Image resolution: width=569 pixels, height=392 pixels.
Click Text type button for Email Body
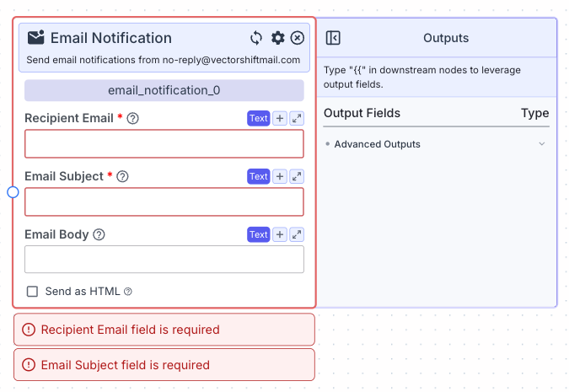pyautogui.click(x=259, y=234)
